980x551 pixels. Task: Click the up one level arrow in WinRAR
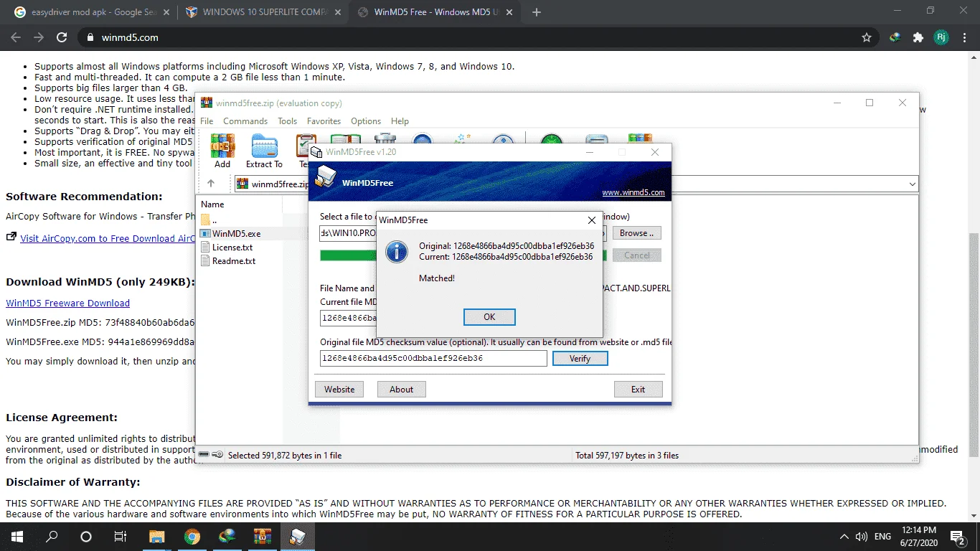click(211, 184)
